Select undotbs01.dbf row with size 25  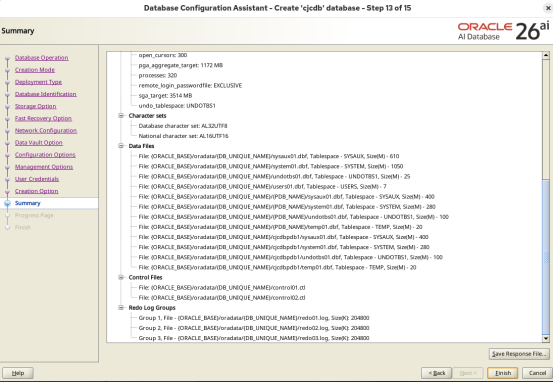pos(275,176)
